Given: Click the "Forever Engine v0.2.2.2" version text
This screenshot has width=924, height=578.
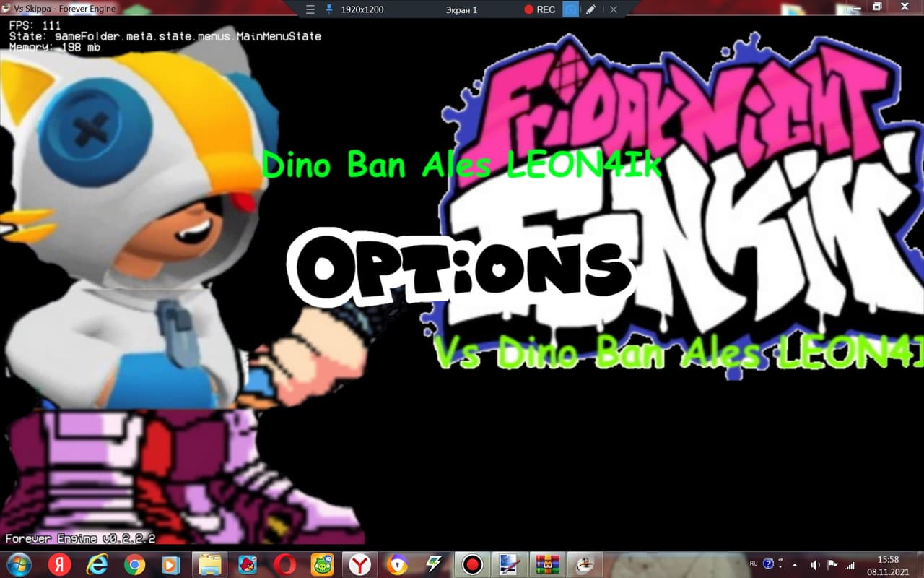Looking at the screenshot, I should click(80, 538).
